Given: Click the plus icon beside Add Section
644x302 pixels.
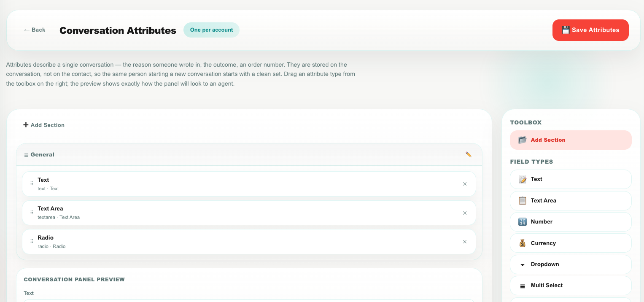Looking at the screenshot, I should pos(26,125).
